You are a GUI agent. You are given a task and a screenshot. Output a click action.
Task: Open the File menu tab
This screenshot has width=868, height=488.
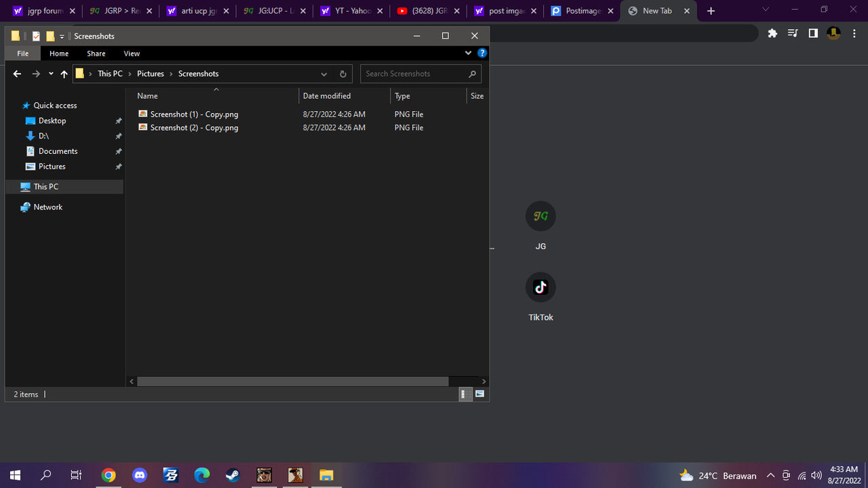point(23,54)
